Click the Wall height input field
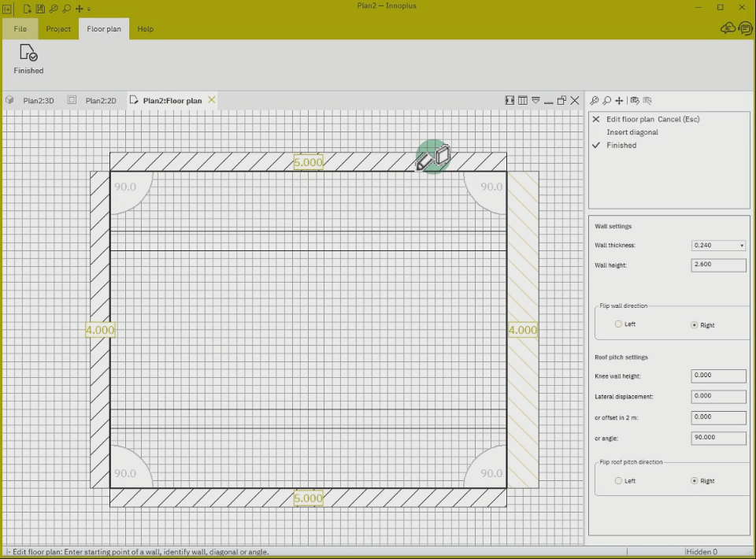The image size is (756, 559). click(x=718, y=265)
